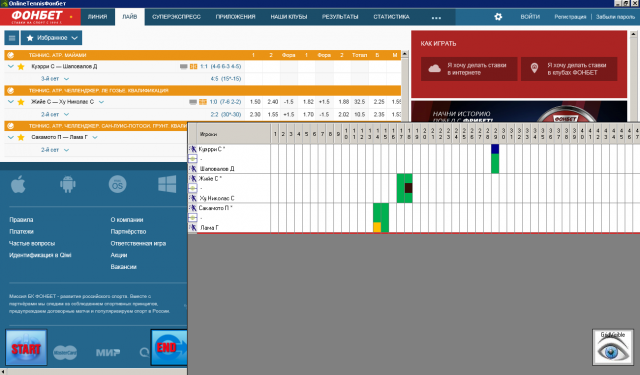640x375 pixels.
Task: Collapse the Жийе С — Ху Николас С match row
Action: click(x=11, y=102)
